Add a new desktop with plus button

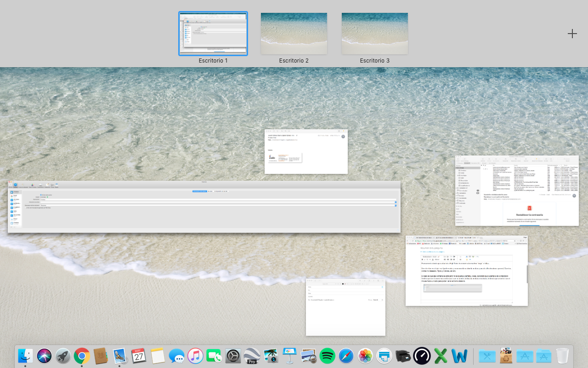click(x=572, y=34)
